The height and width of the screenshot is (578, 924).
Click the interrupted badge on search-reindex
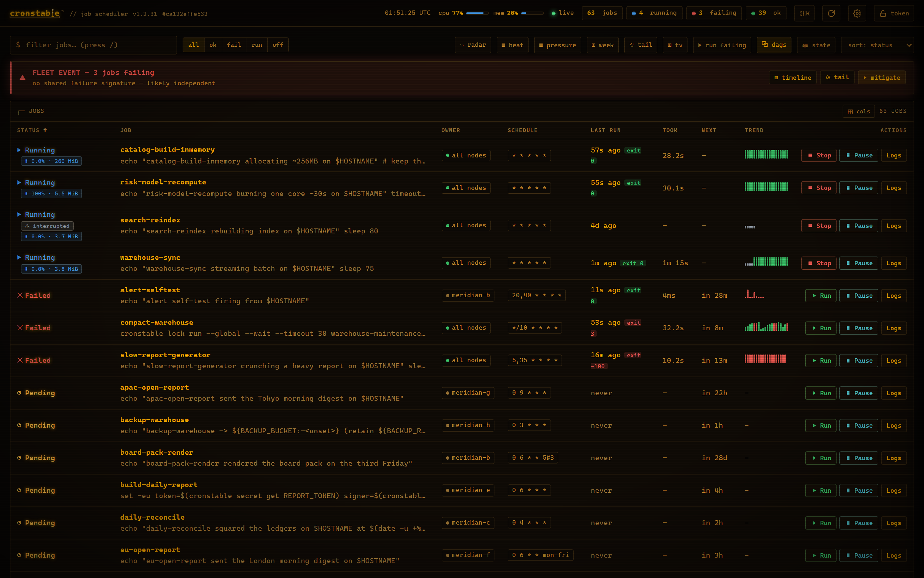pyautogui.click(x=47, y=226)
